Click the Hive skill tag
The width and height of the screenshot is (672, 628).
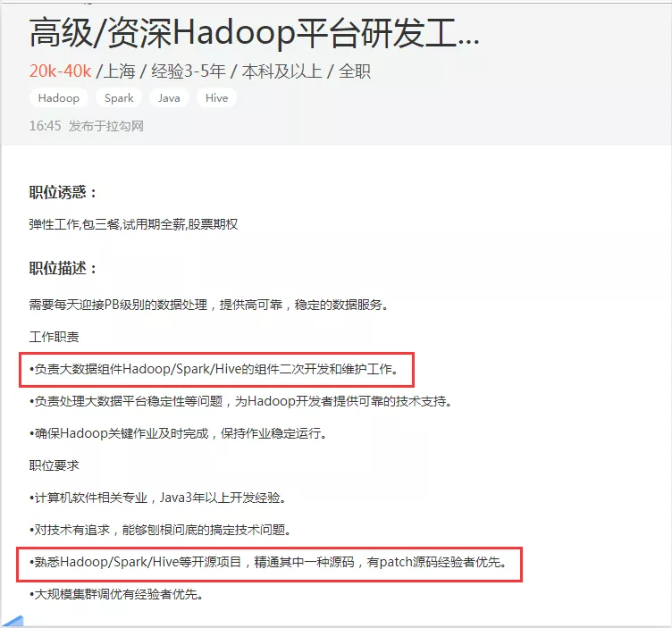216,97
